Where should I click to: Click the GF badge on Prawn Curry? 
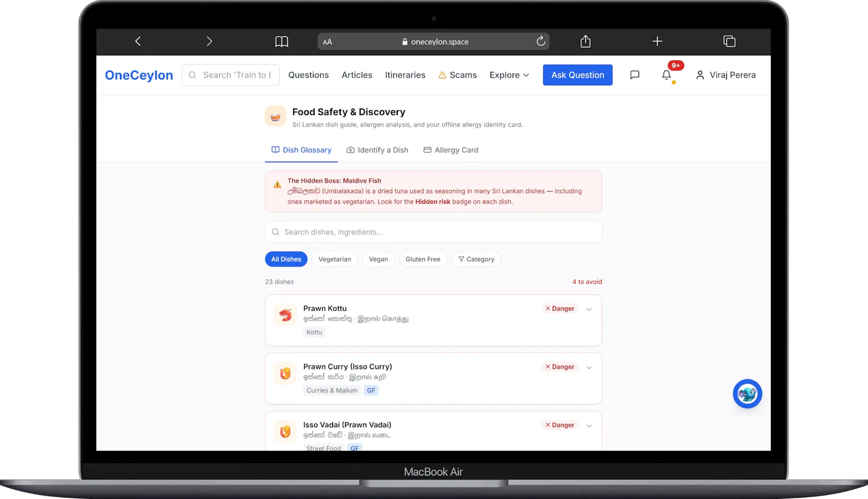tap(371, 390)
